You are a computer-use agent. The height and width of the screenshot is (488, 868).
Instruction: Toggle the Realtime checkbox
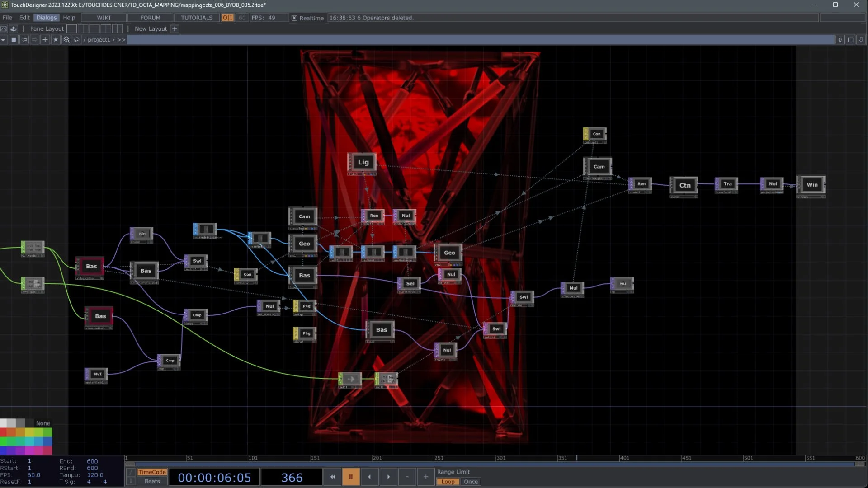[294, 18]
